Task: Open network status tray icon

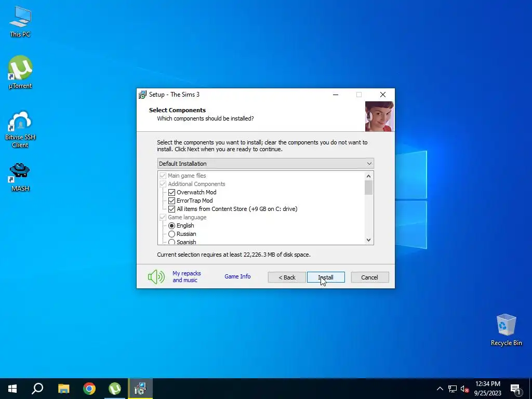Action: pos(453,389)
